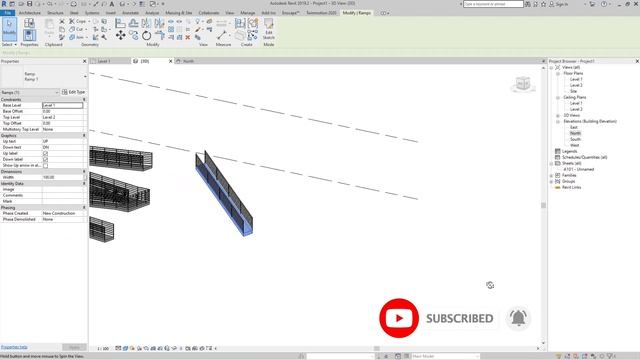640x360 pixels.
Task: Toggle the Down label checkbox
Action: (45, 160)
